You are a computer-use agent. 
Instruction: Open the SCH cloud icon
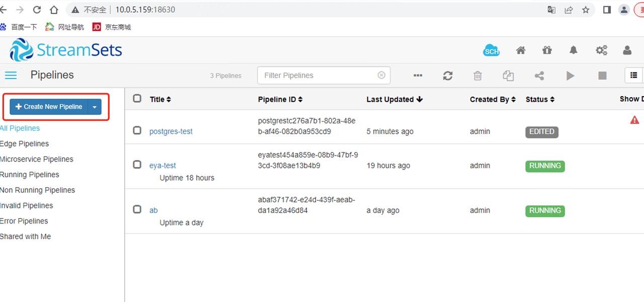click(x=491, y=50)
